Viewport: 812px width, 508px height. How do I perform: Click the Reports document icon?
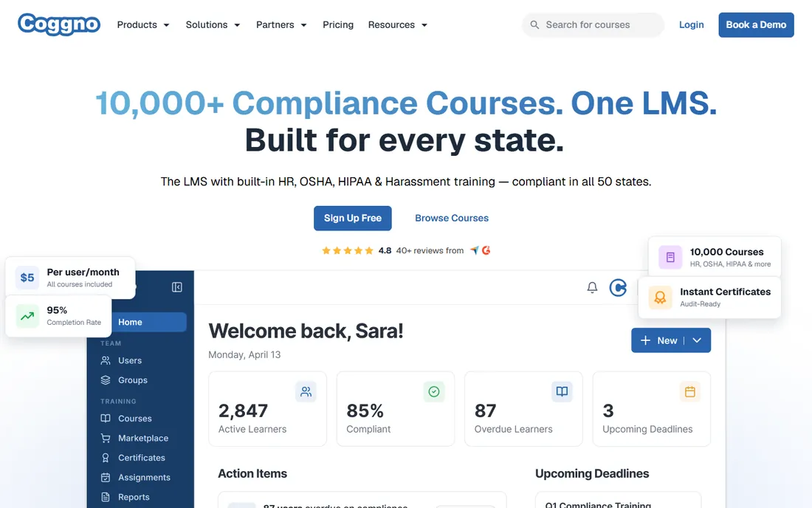pos(106,497)
